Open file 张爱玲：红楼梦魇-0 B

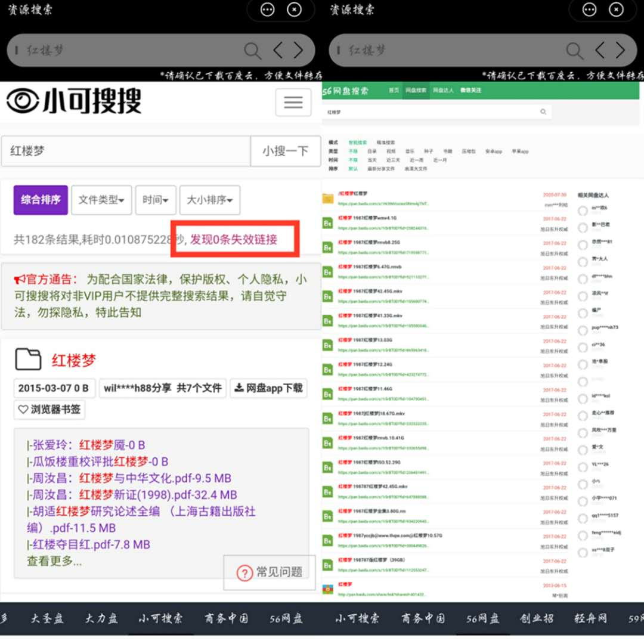click(x=85, y=445)
